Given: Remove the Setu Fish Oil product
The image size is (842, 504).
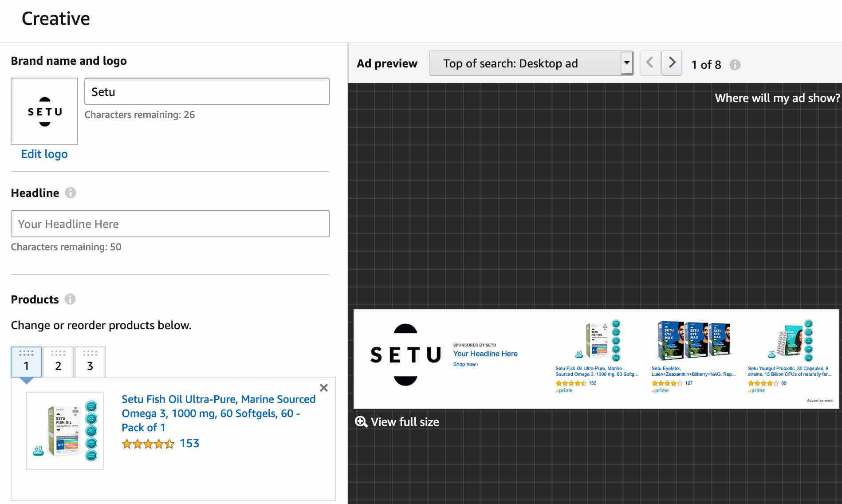Looking at the screenshot, I should point(324,388).
